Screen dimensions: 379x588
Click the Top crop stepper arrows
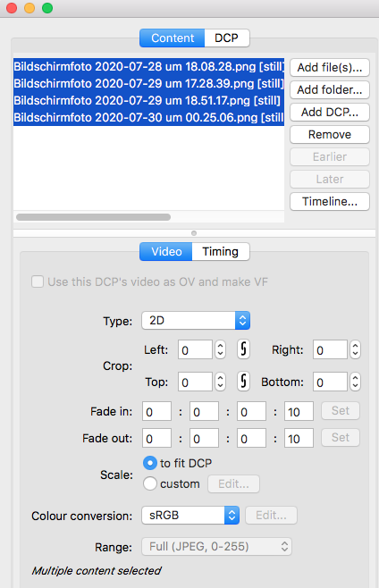click(x=220, y=382)
